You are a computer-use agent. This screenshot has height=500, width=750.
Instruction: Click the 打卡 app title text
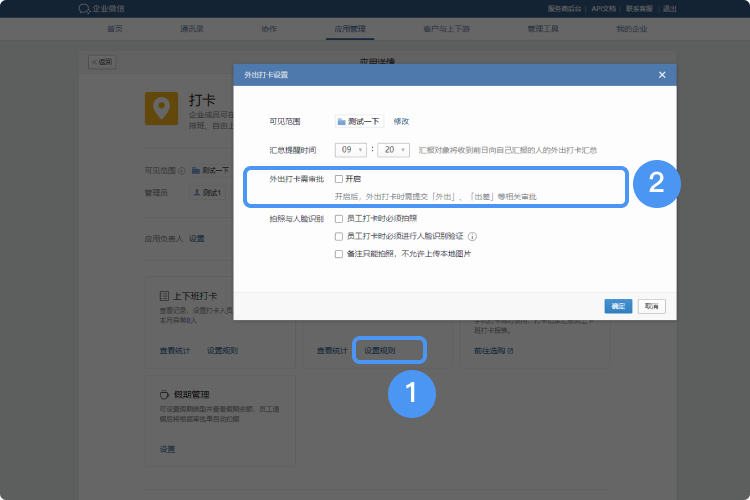coord(202,100)
